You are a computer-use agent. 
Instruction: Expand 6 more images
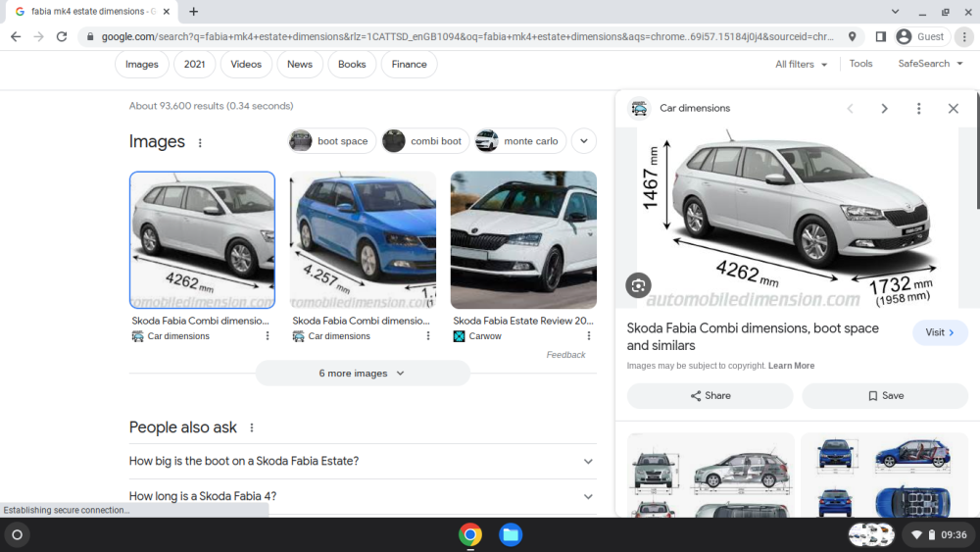[363, 374]
